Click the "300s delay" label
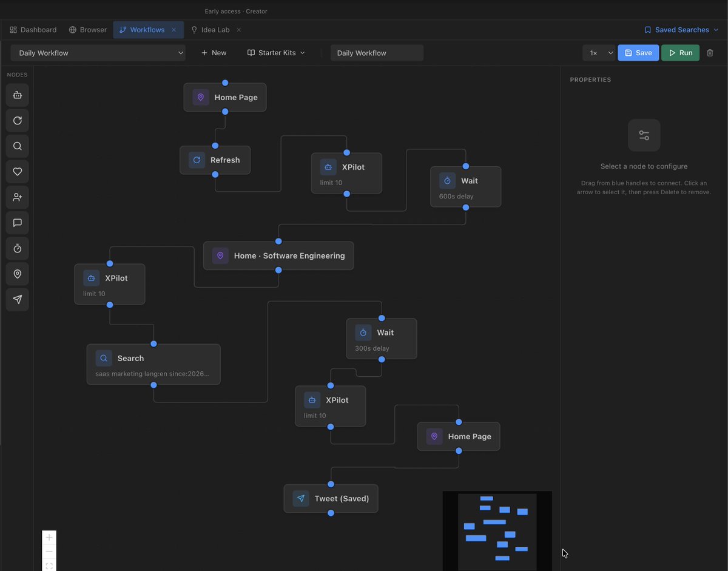 coord(372,348)
